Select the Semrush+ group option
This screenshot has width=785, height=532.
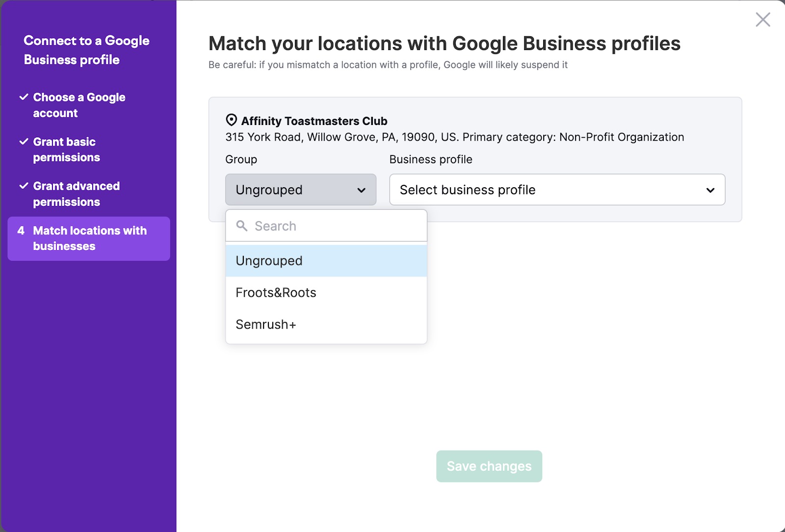265,324
